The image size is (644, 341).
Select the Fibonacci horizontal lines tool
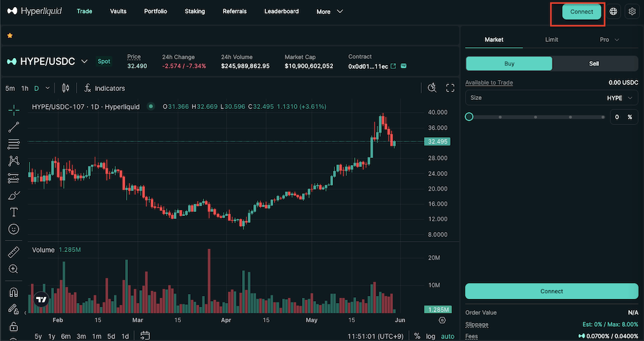point(14,144)
